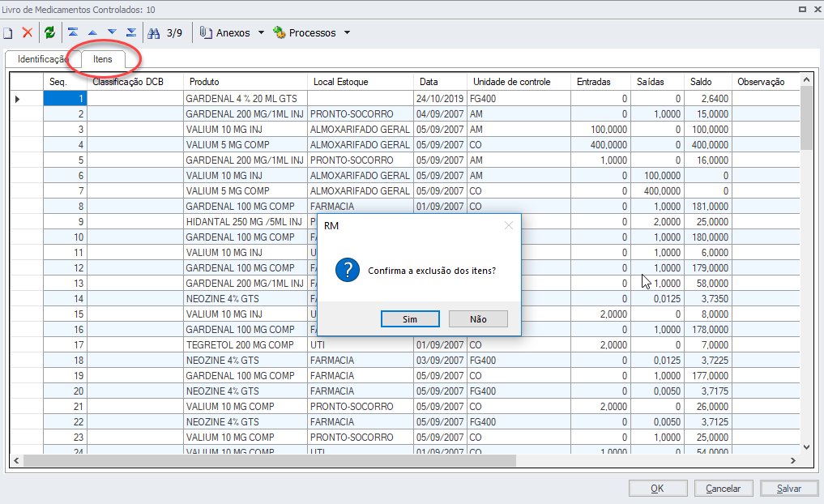Click the Processos gears icon
The height and width of the screenshot is (504, 824).
tap(279, 32)
